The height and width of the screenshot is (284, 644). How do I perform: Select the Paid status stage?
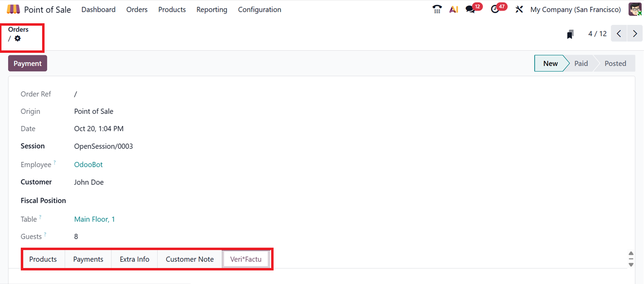tap(581, 63)
